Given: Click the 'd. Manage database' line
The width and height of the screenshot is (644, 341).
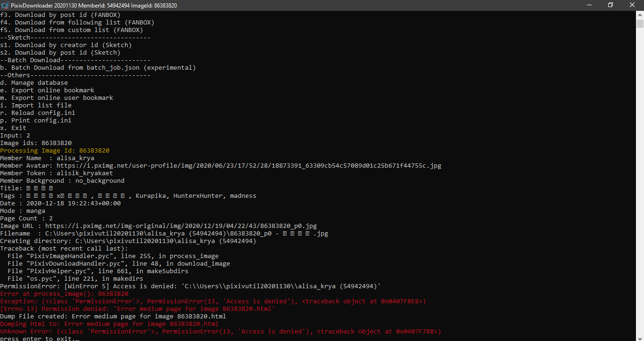Looking at the screenshot, I should point(34,83).
